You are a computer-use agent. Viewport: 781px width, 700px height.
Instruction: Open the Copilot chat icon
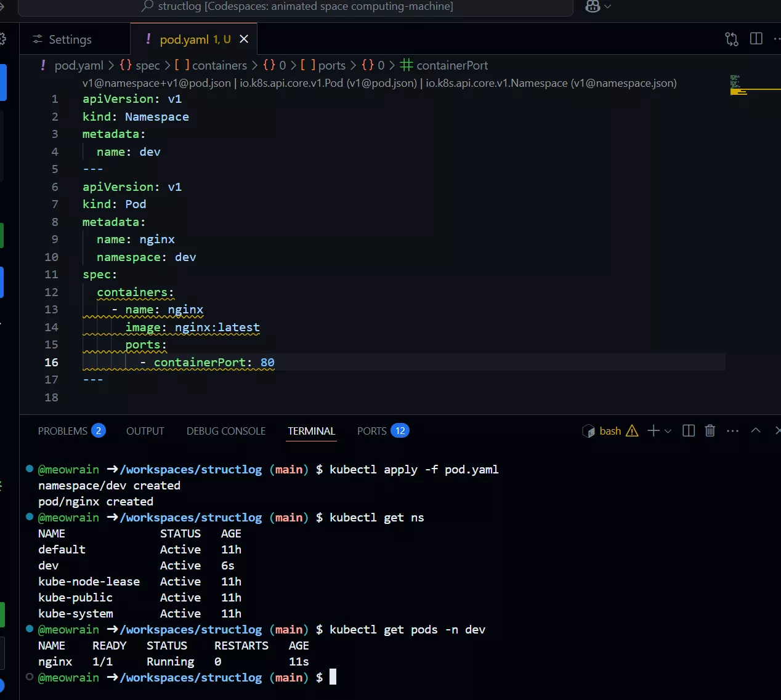[592, 6]
